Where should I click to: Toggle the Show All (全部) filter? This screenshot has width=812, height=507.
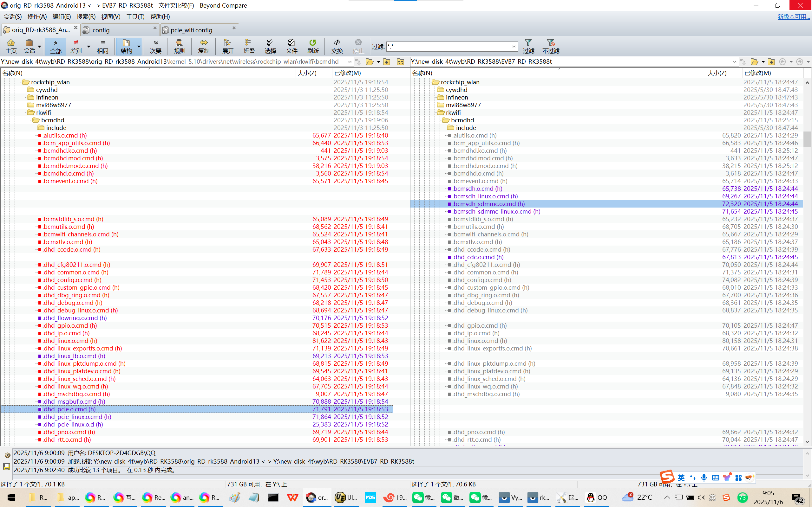(56, 46)
